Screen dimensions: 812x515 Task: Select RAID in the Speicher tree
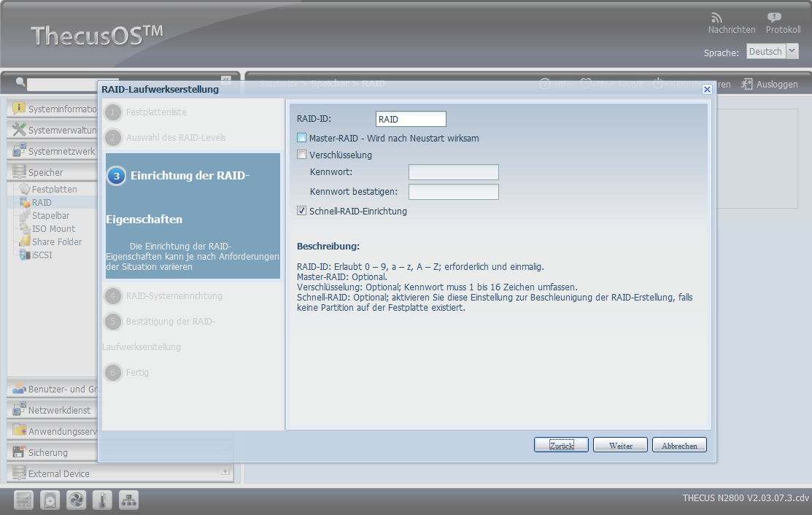coord(42,202)
